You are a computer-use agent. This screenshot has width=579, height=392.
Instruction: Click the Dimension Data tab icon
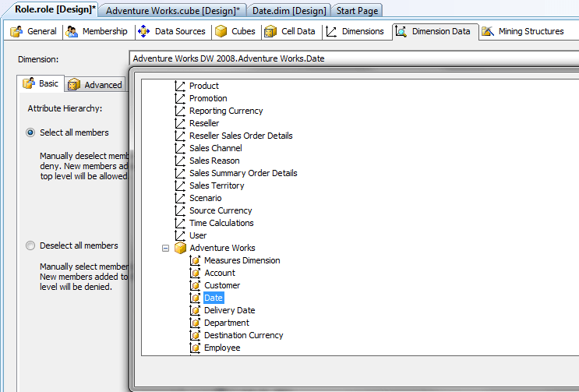(401, 31)
